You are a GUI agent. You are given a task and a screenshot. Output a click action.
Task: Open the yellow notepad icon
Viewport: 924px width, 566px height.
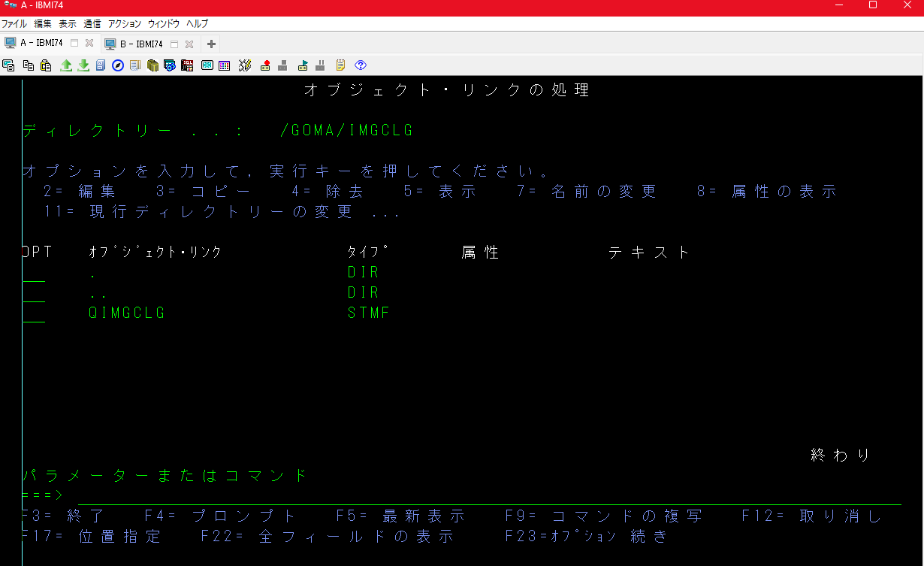click(x=340, y=65)
